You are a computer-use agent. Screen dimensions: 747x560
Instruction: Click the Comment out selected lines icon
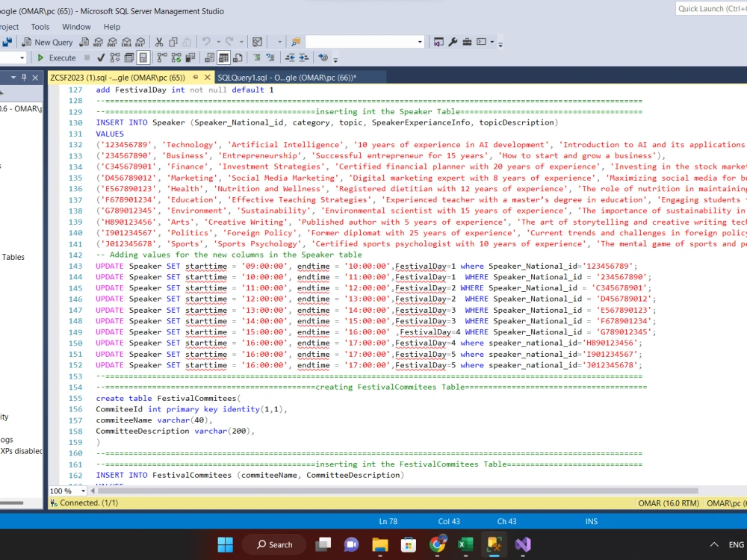point(255,57)
